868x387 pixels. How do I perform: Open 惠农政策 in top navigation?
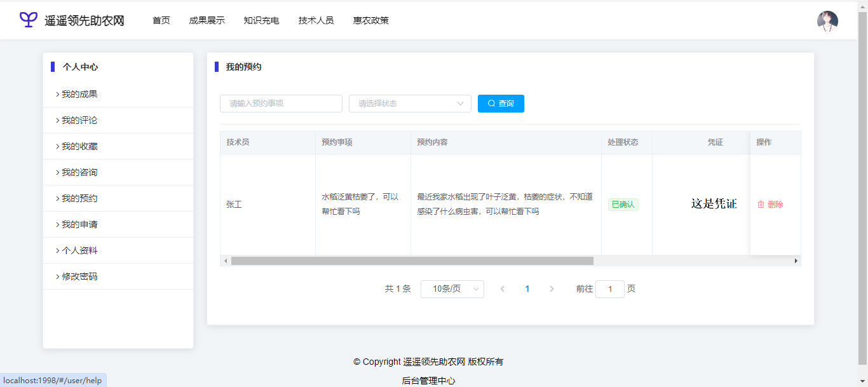pos(370,20)
